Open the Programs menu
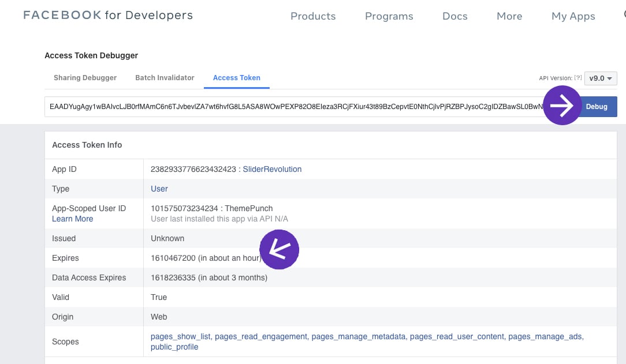 [x=389, y=16]
